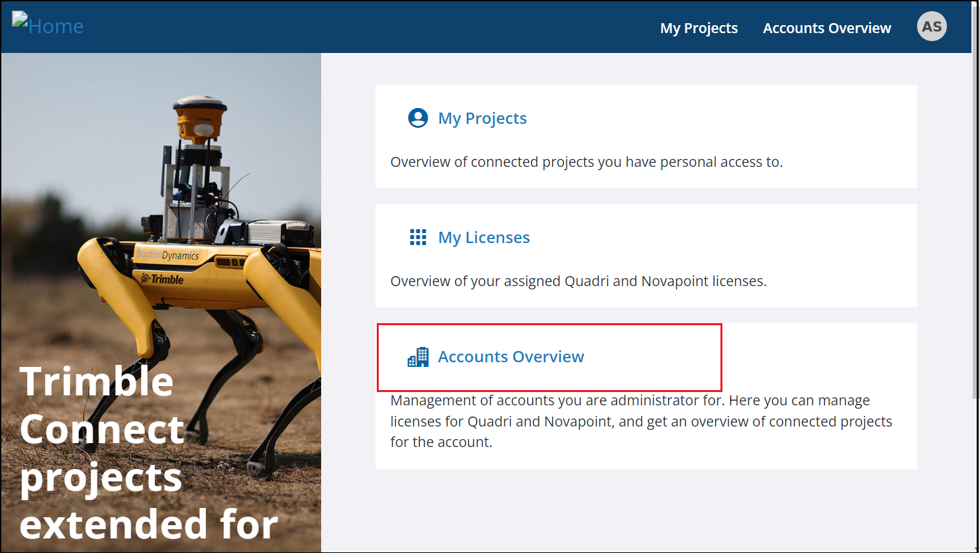Click the My Projects person icon
Viewport: 980px width, 553px height.
point(418,118)
